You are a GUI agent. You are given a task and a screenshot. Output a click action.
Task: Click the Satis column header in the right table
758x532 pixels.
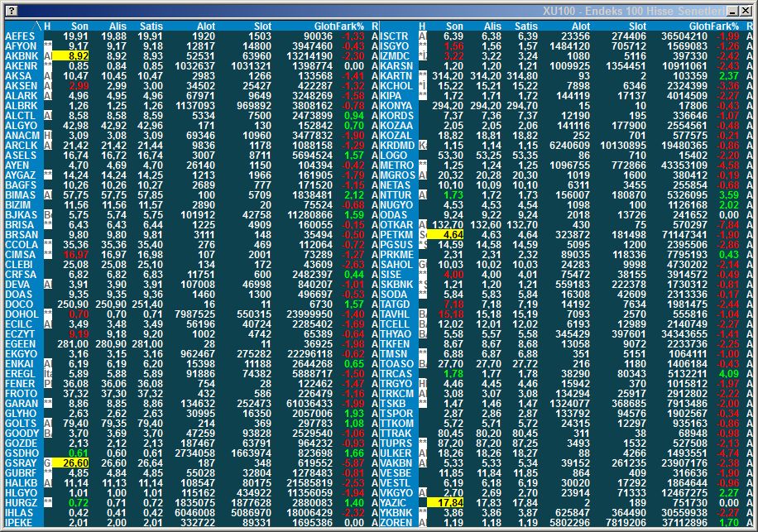(x=526, y=26)
